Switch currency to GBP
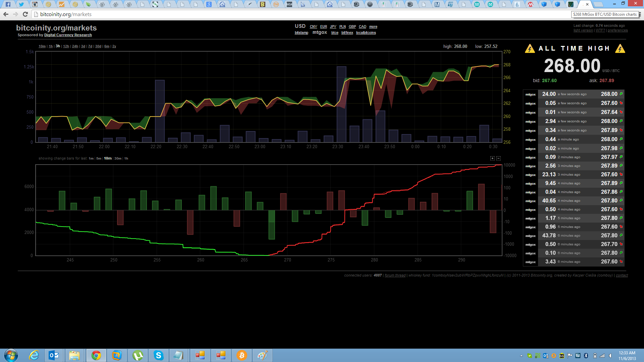Screen dimensions: 644x362 pyautogui.click(x=352, y=26)
